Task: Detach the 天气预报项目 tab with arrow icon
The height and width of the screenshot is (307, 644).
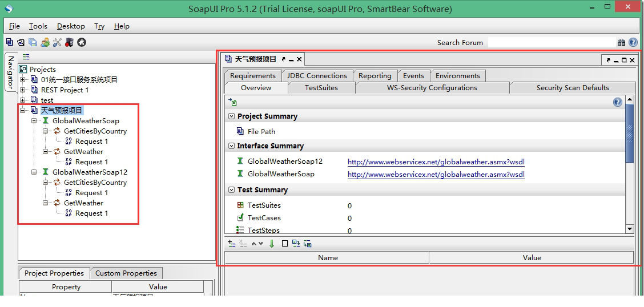Action: click(x=283, y=59)
